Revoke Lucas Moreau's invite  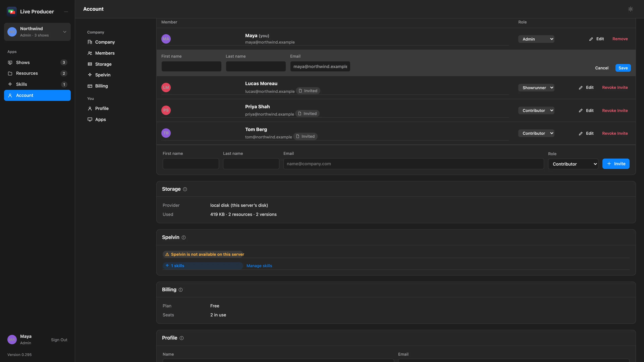click(615, 87)
